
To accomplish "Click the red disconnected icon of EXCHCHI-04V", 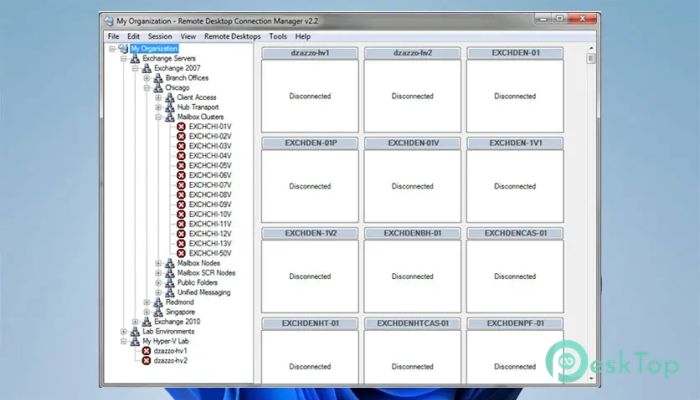I will 181,156.
